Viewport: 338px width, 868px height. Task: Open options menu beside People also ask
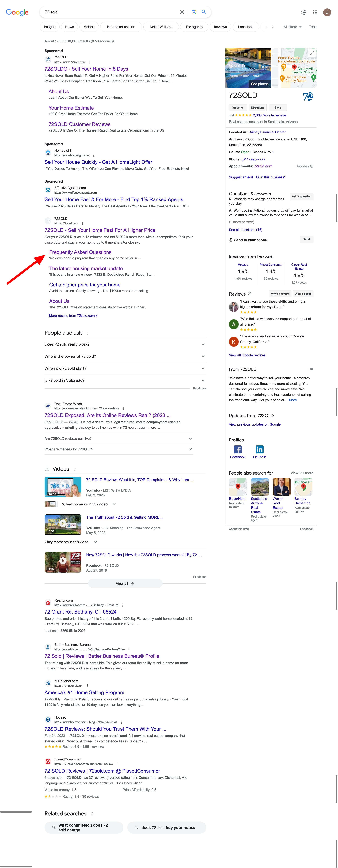88,333
